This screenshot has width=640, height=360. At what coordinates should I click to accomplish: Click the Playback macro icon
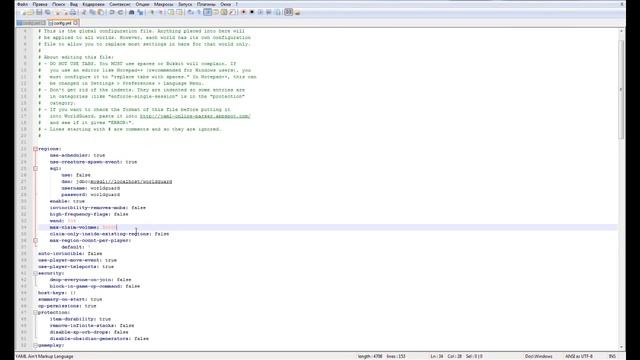tap(260, 12)
